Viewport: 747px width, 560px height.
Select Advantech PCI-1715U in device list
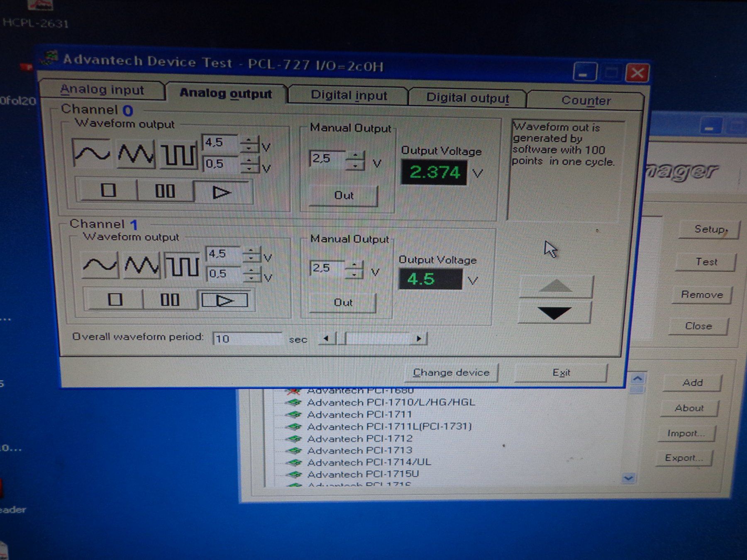(363, 474)
